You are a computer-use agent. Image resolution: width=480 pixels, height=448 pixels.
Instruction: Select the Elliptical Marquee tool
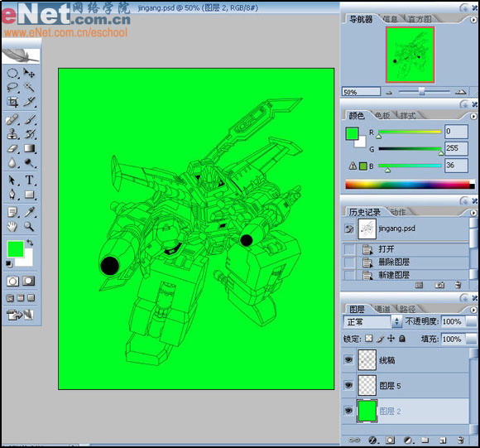tap(12, 74)
